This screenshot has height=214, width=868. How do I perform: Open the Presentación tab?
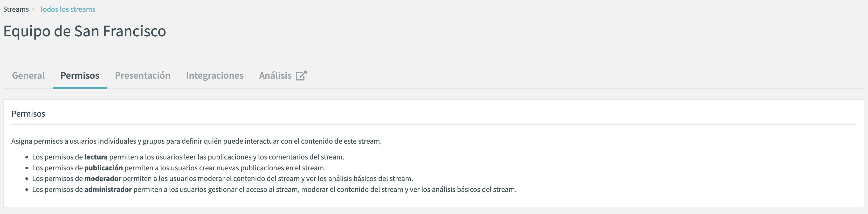[x=142, y=75]
